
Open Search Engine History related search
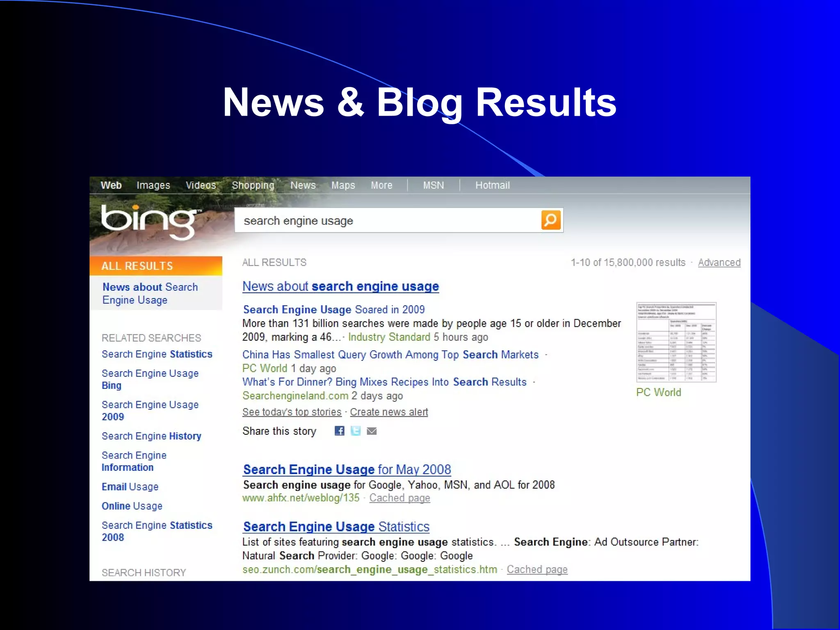pyautogui.click(x=151, y=436)
